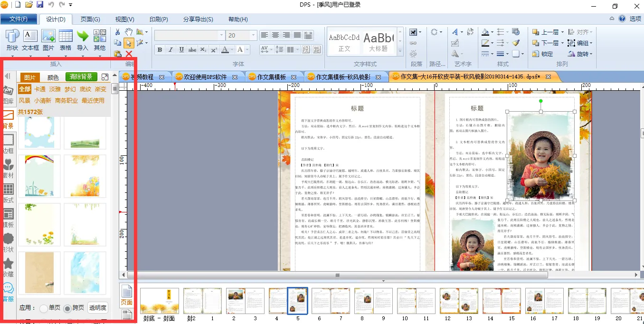
Task: Switch to the 作文集模板 document tab
Action: 272,77
